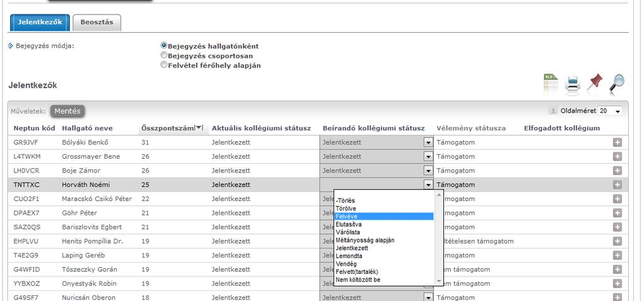Viewport: 644px width, 301px height.
Task: Click the red pushpin icon
Action: pyautogui.click(x=594, y=82)
